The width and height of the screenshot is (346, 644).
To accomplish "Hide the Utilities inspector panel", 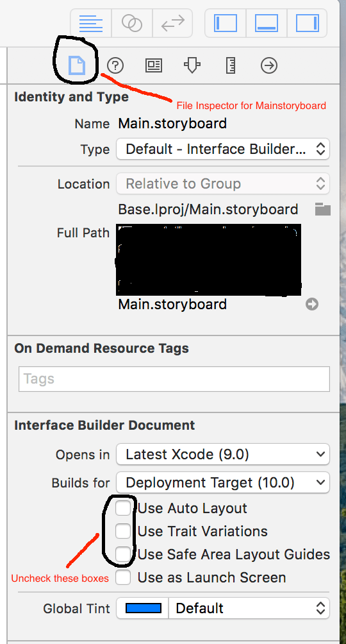I will pos(307,23).
